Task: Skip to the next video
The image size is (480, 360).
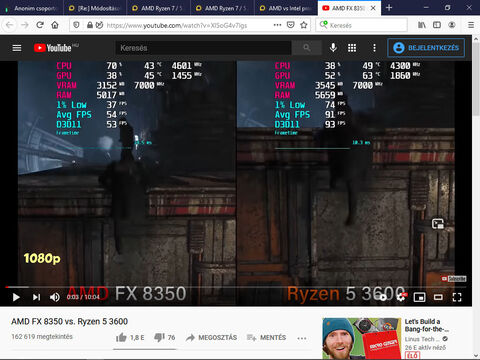Action: (x=36, y=297)
